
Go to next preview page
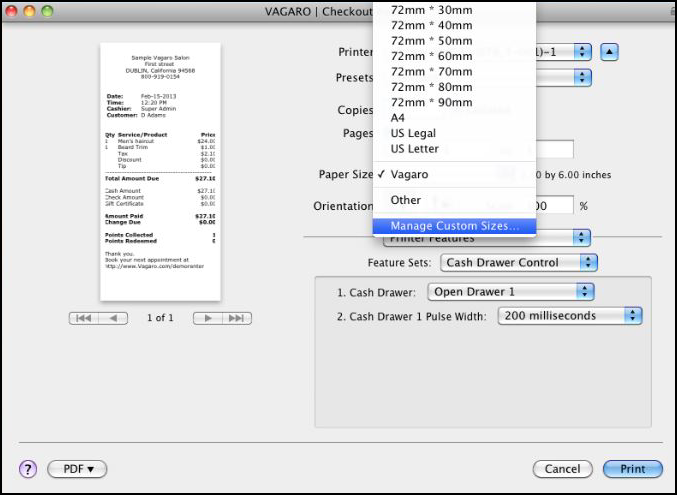[208, 318]
